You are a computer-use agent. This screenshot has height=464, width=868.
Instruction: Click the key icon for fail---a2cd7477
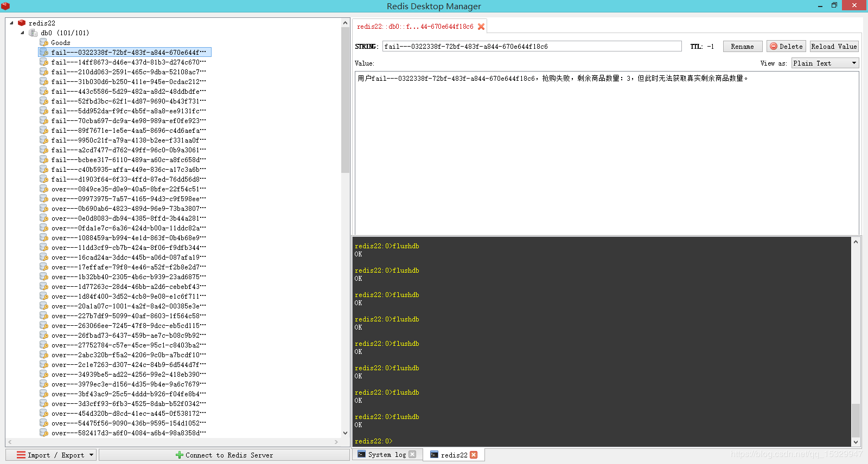(x=44, y=150)
